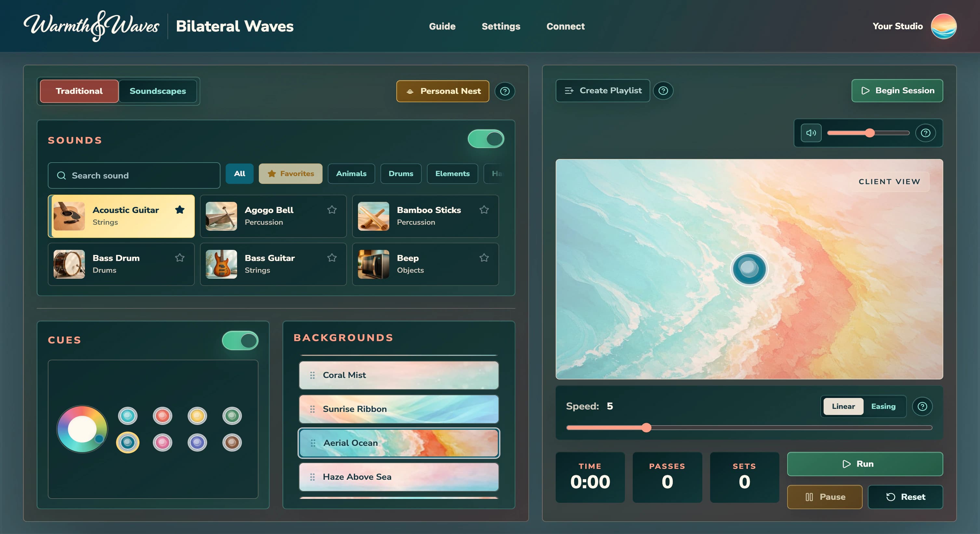Viewport: 980px width, 534px height.
Task: Select the green cue color swatch
Action: [x=232, y=416]
